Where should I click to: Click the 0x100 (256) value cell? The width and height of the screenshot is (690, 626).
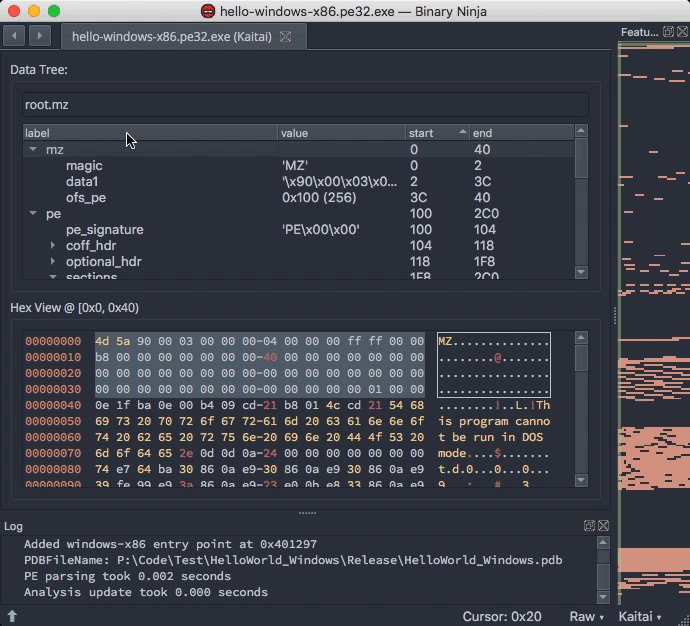(319, 198)
